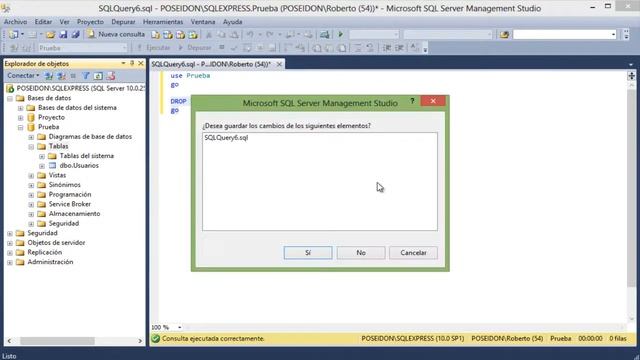Expand the Proyecto database node
The width and height of the screenshot is (640, 360).
click(x=20, y=118)
